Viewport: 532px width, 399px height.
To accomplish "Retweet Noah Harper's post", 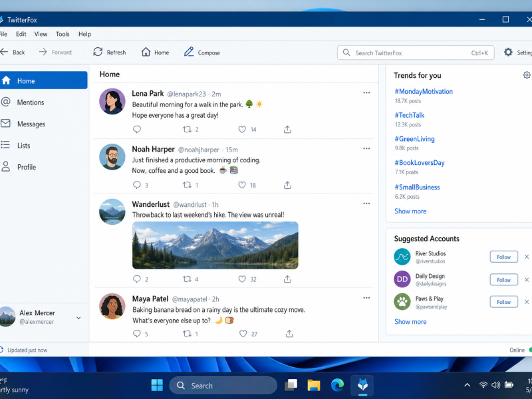I will tap(188, 185).
